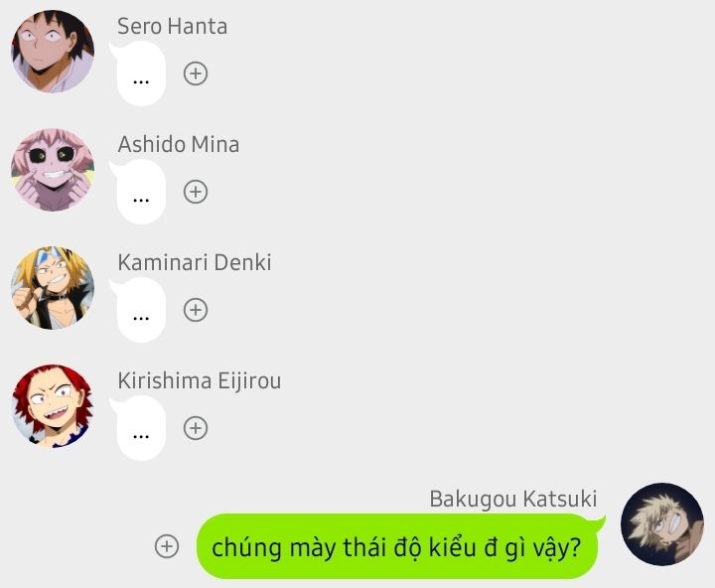Screen dimensions: 715x588
Task: Select Kaminari Denki's '...' message bubble
Action: coord(139,310)
